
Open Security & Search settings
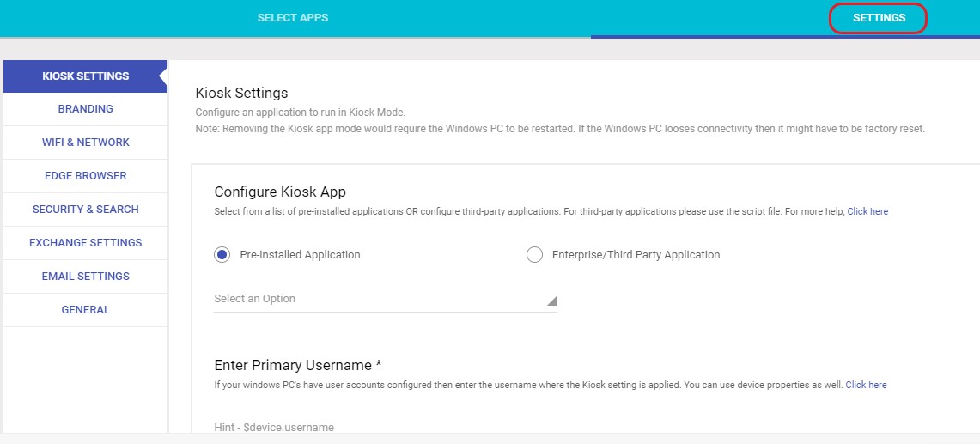(x=86, y=210)
